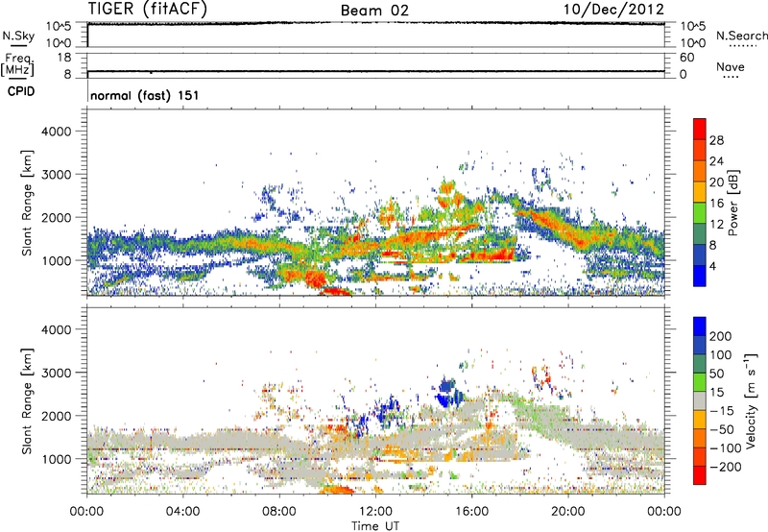Pick the power swatch between 24 and 28
The image size is (768, 532).
(x=700, y=150)
